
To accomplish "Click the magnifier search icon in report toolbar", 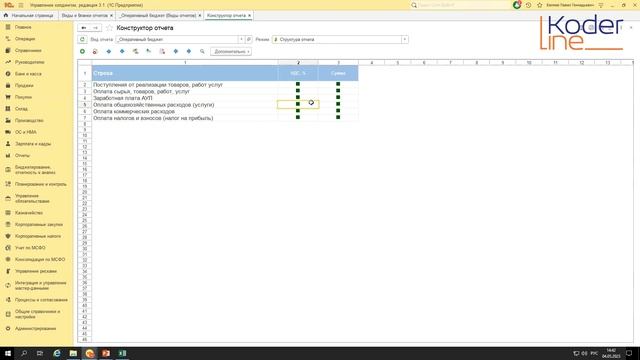I will (202, 51).
